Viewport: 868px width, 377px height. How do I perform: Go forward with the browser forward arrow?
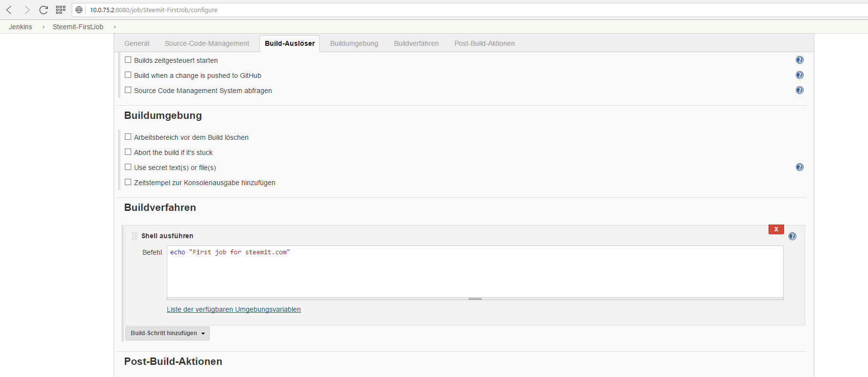[x=27, y=10]
